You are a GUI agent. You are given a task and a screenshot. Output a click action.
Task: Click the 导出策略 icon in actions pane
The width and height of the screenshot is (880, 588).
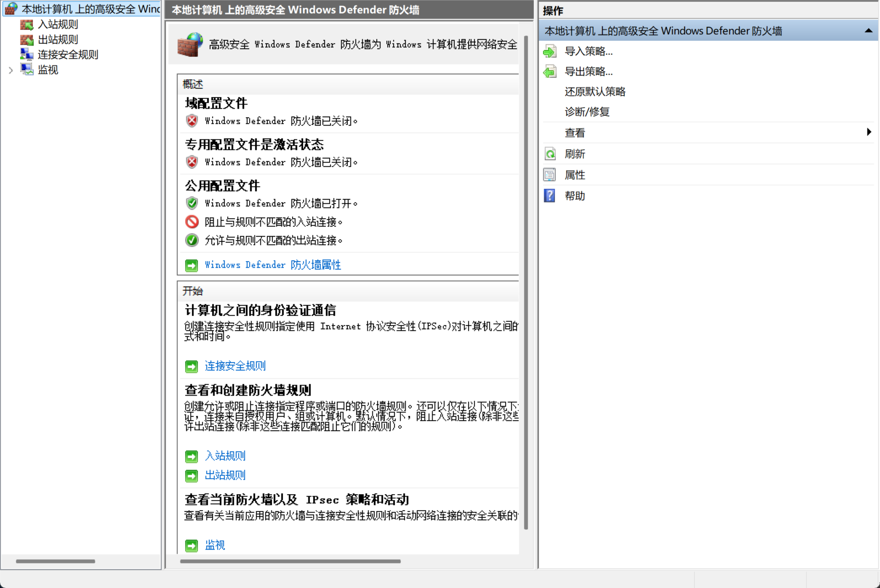(550, 72)
